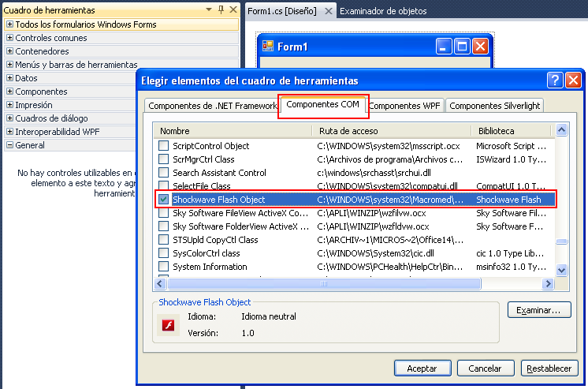
Task: Select the Componentes COM tab
Action: coord(323,104)
